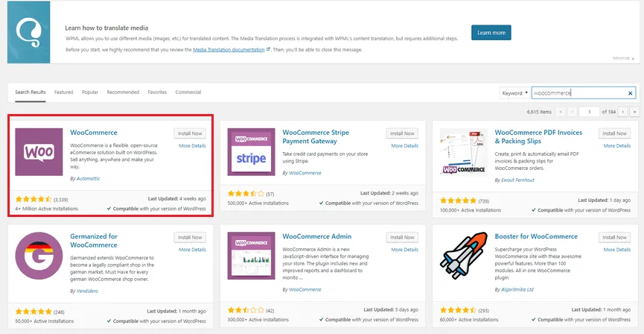The height and width of the screenshot is (334, 644).
Task: Install WooCommerce PDF Invoices & Packing Slips
Action: tap(615, 133)
